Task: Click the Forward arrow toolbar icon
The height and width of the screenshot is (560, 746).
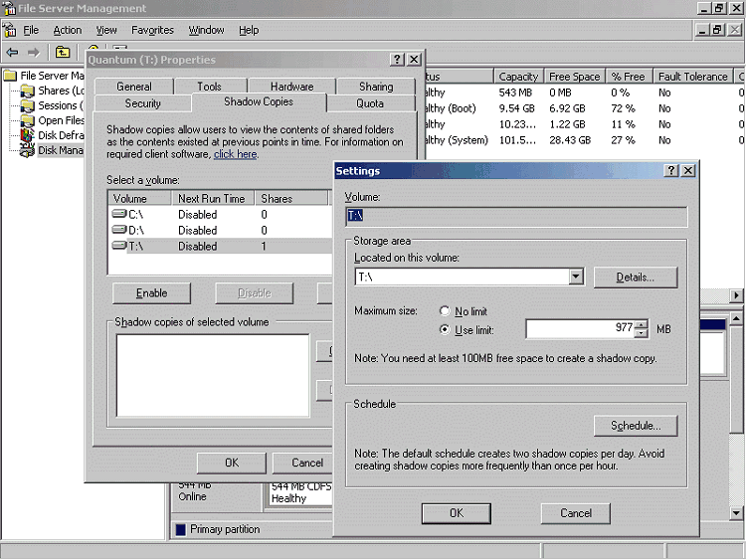Action: coord(34,52)
